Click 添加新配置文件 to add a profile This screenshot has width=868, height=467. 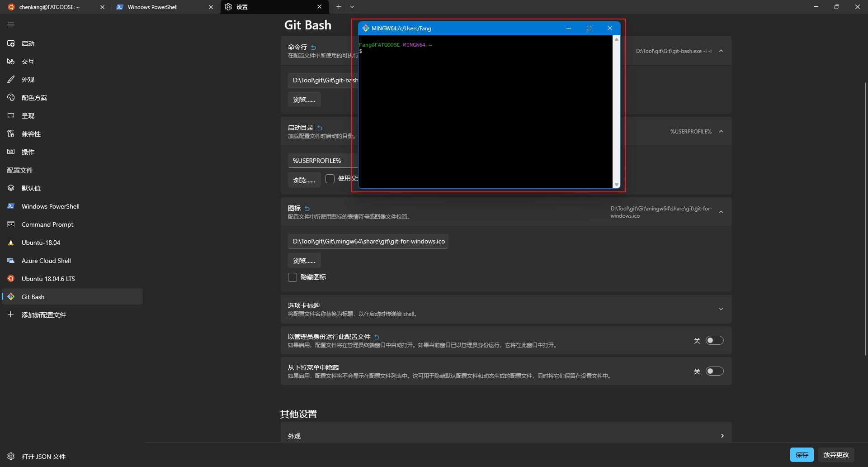[x=72, y=315]
